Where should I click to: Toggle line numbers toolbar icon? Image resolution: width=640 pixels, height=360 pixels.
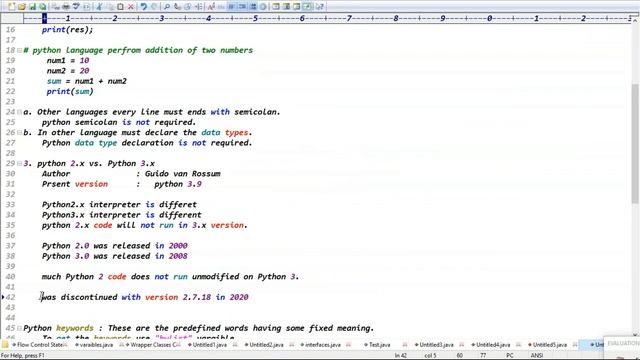tap(242, 7)
